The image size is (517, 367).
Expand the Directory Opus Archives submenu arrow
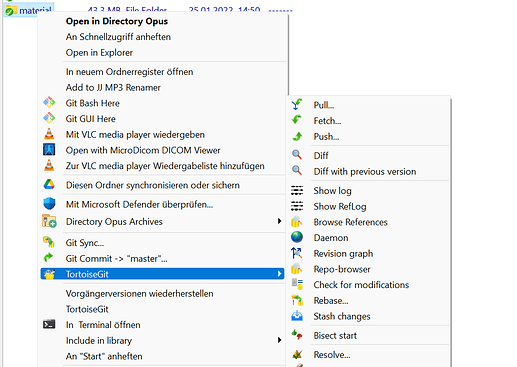tap(279, 221)
